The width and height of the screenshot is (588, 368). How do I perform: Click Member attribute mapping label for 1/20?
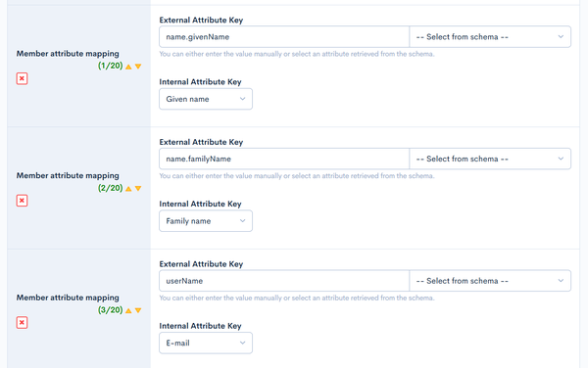point(68,54)
